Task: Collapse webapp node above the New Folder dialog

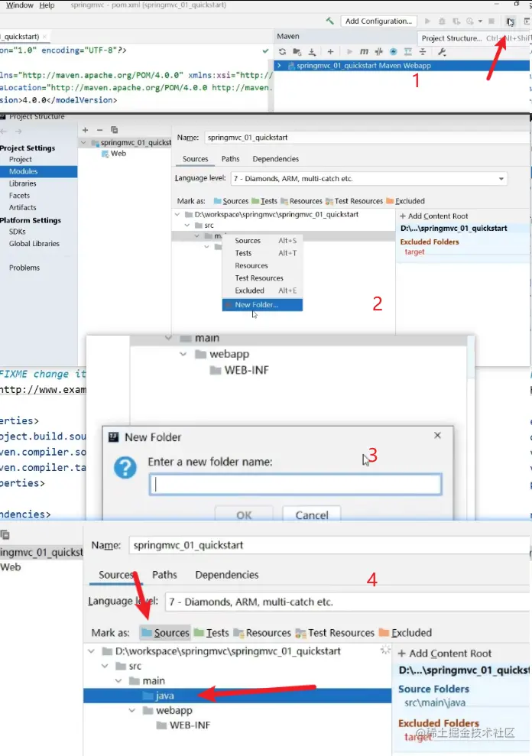Action: [x=183, y=354]
